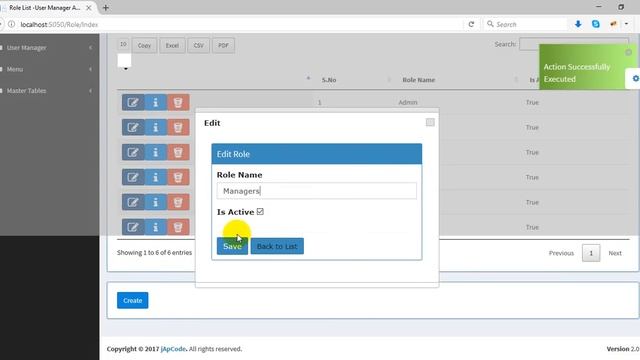Open the browser toolbar overflow dropdown arrow
This screenshot has width=640, height=360.
(626, 24)
